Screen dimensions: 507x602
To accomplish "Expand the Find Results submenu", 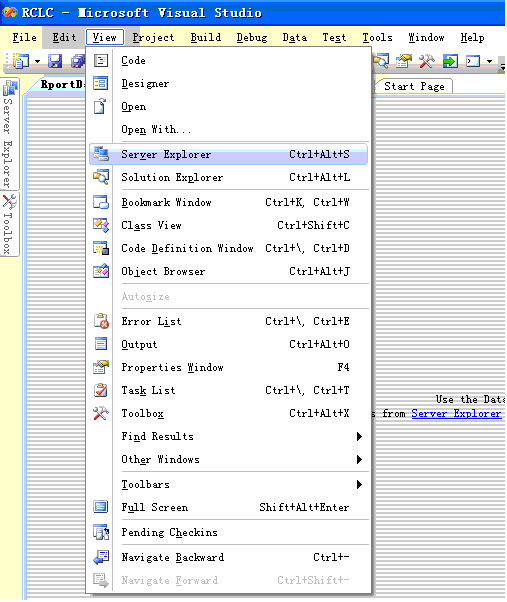I will tap(359, 436).
